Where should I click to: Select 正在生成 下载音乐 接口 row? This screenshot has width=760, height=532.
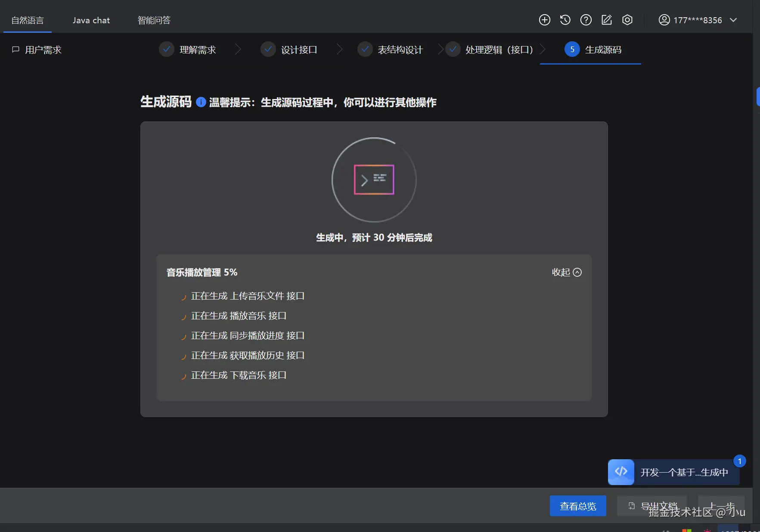click(x=239, y=375)
